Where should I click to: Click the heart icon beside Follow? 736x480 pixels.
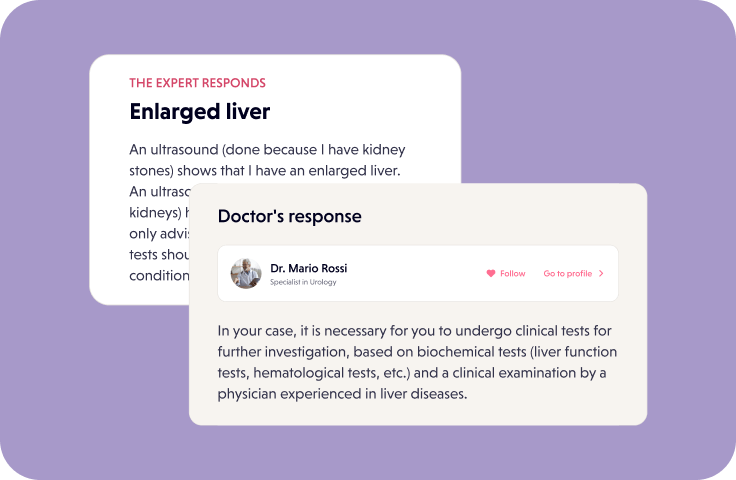(490, 273)
